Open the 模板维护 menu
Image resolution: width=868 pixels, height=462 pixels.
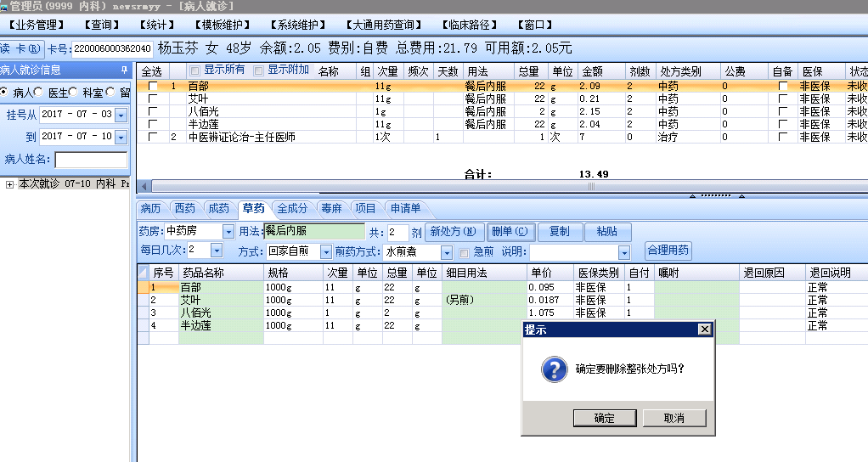(x=222, y=25)
